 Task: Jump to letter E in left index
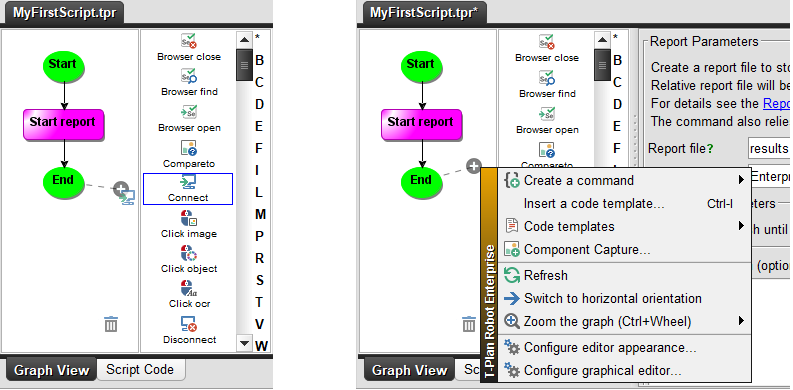coord(259,126)
